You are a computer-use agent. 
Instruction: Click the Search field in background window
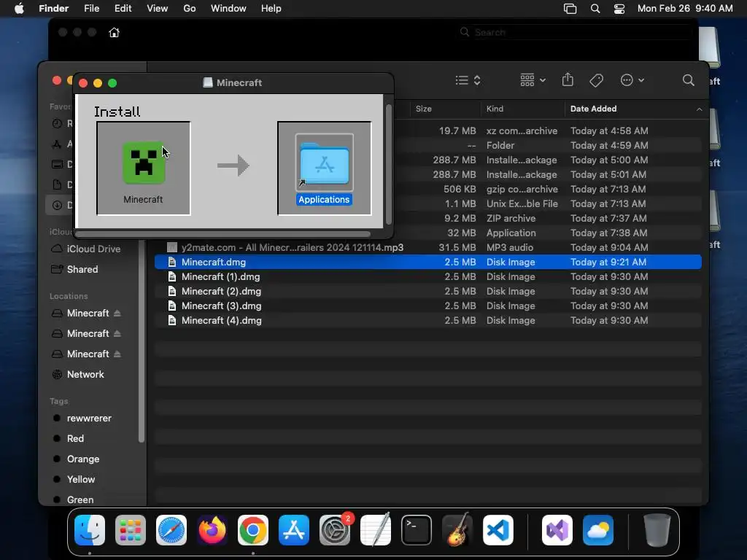click(x=576, y=32)
